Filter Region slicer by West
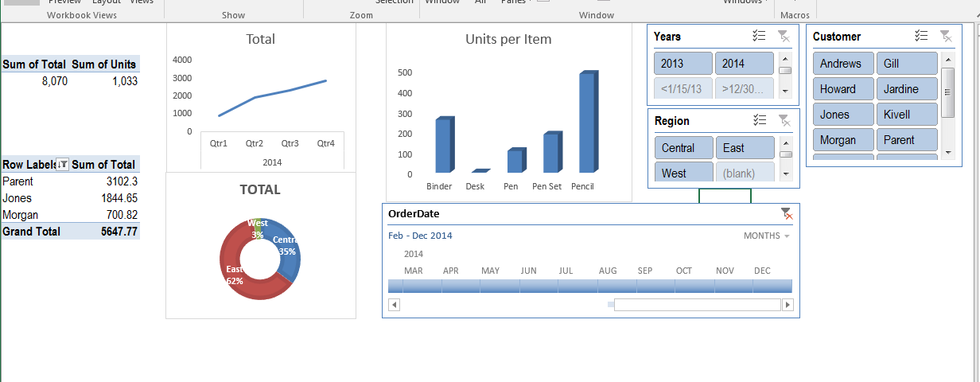 click(x=683, y=173)
